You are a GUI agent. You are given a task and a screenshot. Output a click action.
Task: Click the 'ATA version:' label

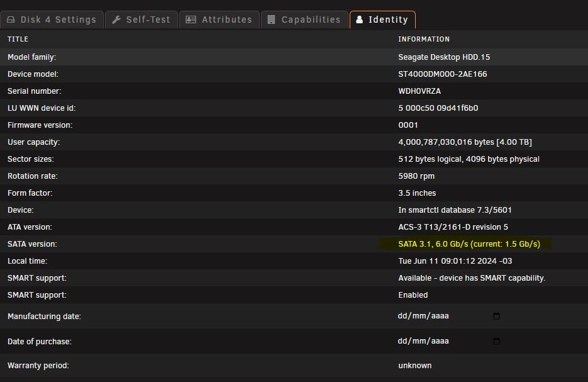[x=30, y=227]
